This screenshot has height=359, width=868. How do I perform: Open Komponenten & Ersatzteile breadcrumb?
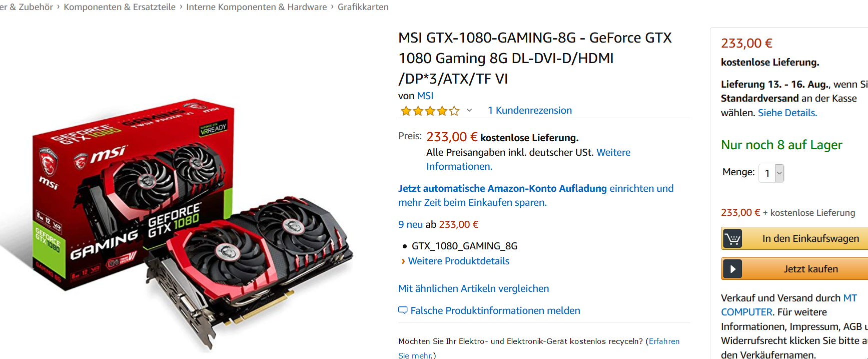pos(120,7)
